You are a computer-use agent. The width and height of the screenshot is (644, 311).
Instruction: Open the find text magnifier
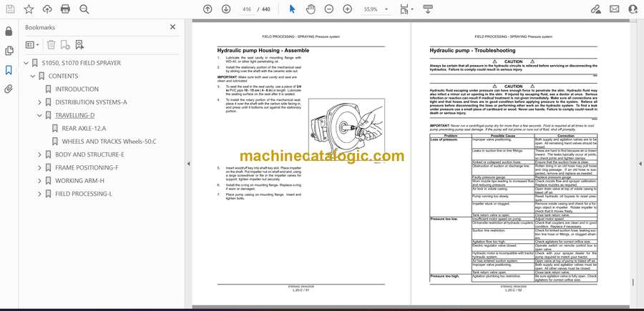pyautogui.click(x=84, y=9)
